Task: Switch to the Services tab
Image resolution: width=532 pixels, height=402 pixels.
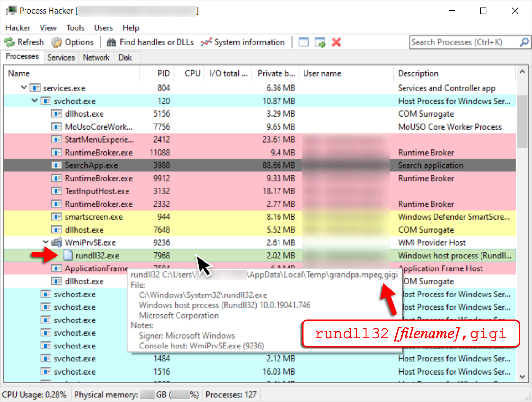Action: 61,58
